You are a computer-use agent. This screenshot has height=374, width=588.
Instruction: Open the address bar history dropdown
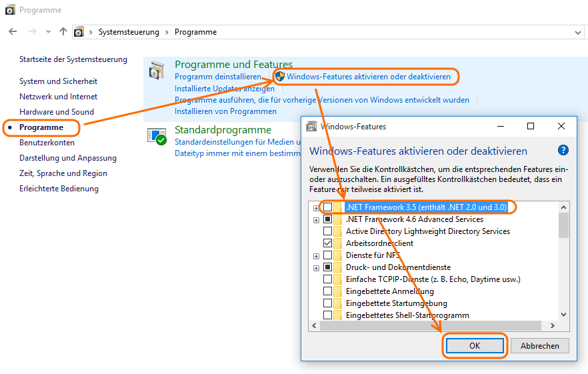coord(577,32)
